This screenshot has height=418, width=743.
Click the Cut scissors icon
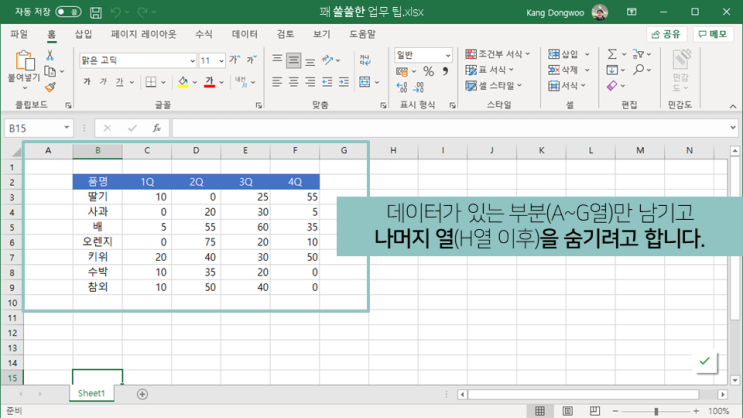pos(50,55)
